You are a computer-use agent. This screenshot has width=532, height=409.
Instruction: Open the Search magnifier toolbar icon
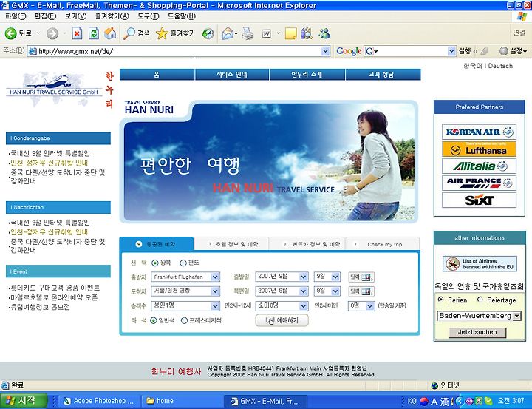(129, 33)
